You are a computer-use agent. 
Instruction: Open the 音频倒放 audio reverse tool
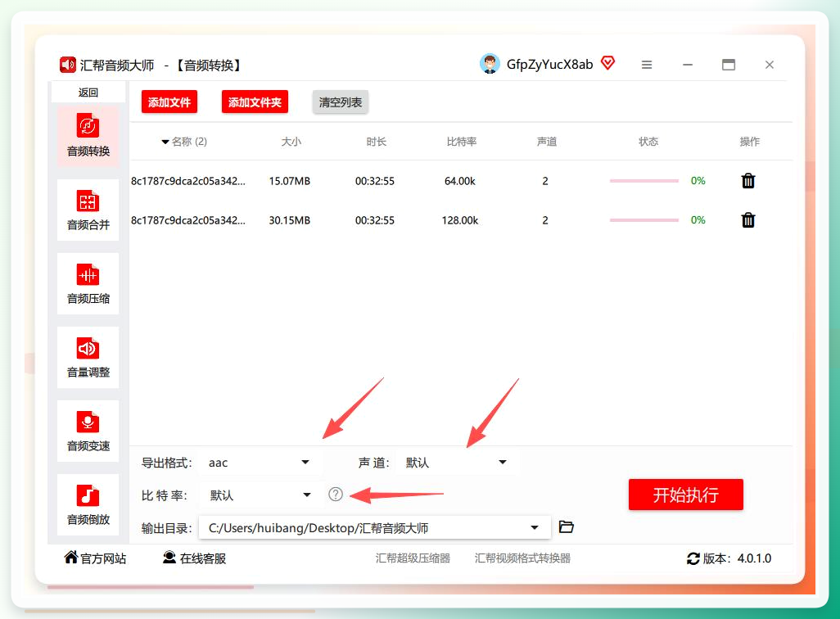88,505
